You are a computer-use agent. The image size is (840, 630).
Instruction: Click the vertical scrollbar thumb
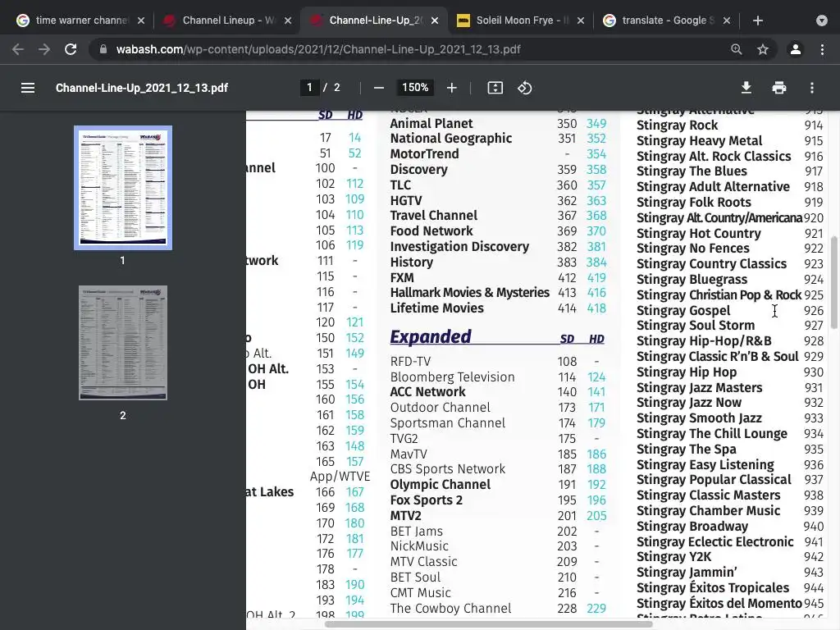834,282
